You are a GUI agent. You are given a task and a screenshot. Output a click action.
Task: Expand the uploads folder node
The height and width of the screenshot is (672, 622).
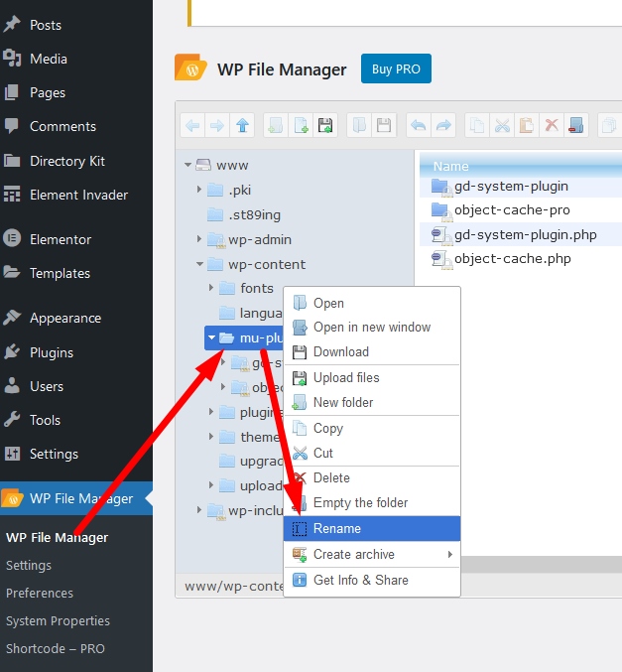point(211,484)
